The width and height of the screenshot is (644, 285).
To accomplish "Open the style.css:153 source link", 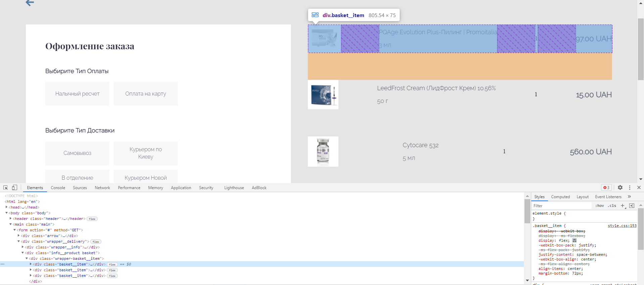I will coord(622,226).
